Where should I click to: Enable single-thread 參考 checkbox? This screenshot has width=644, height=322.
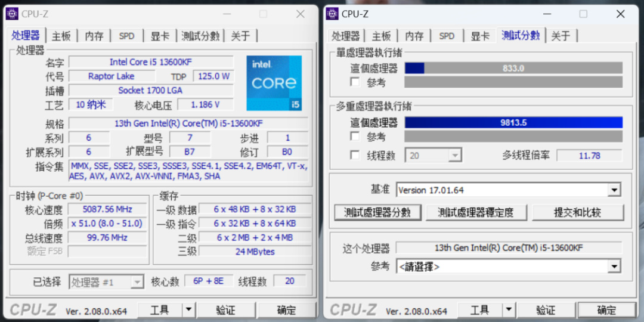(355, 82)
